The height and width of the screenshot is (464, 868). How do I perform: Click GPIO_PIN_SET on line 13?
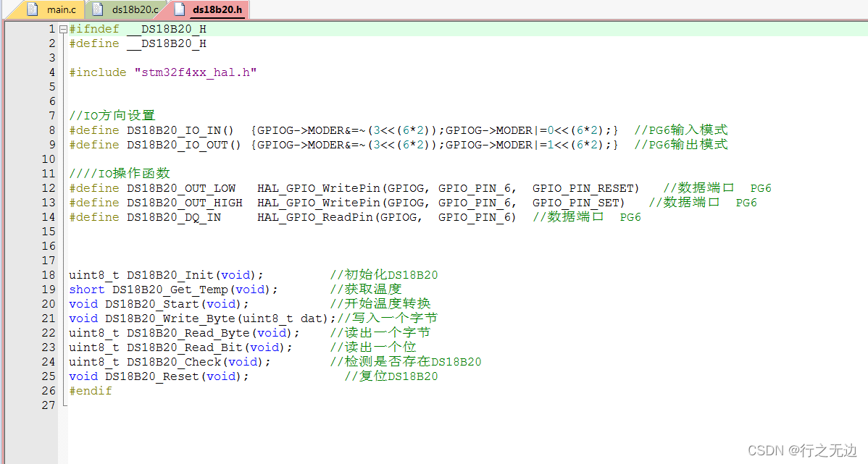pos(575,203)
